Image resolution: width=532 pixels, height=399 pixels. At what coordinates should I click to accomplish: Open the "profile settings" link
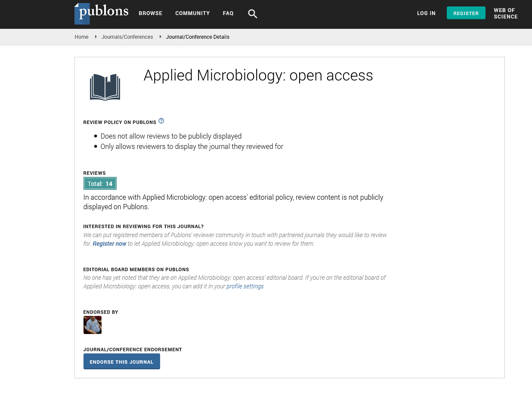(245, 286)
